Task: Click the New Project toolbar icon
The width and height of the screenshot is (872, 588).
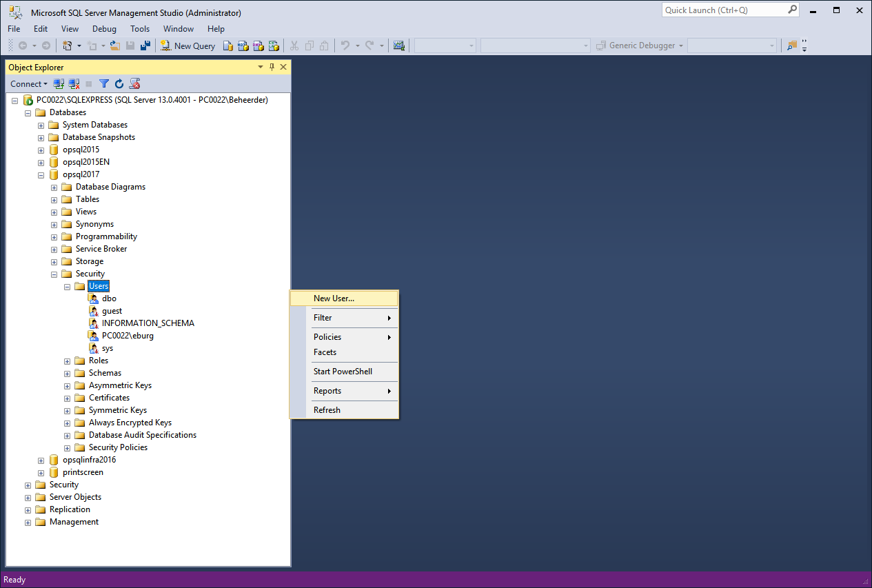Action: point(68,45)
